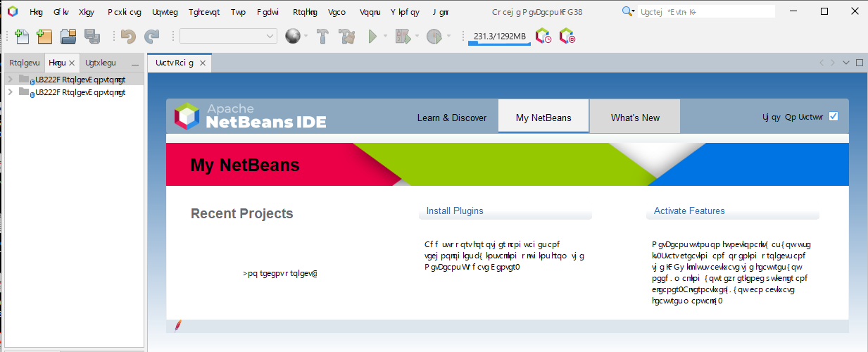868x352 pixels.
Task: Click the Apache NetBeans IDE logo
Action: (251, 116)
